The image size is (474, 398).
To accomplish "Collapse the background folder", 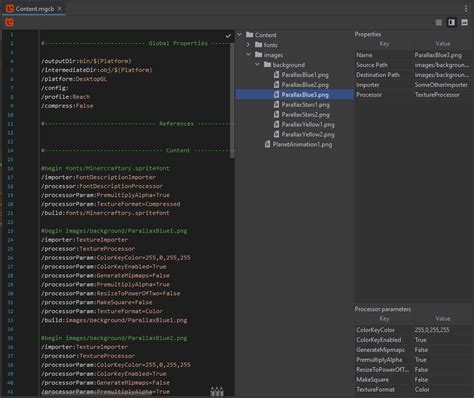I will point(257,64).
